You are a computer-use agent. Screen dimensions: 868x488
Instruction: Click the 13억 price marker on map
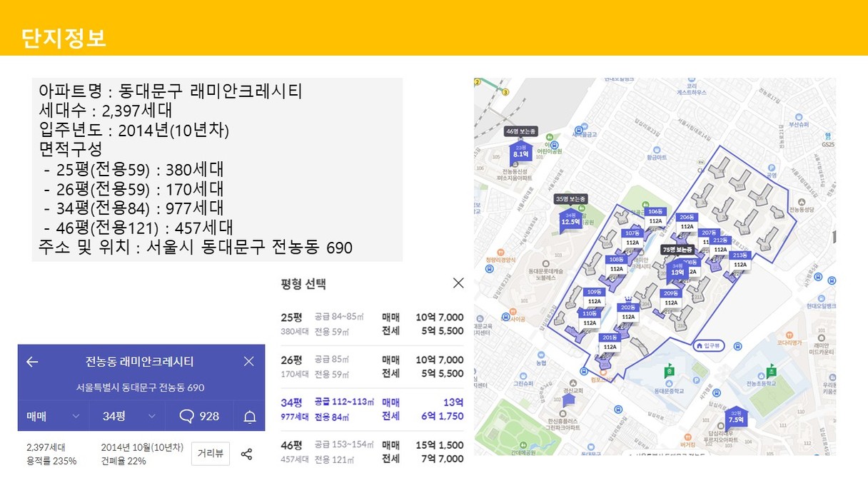pyautogui.click(x=677, y=270)
